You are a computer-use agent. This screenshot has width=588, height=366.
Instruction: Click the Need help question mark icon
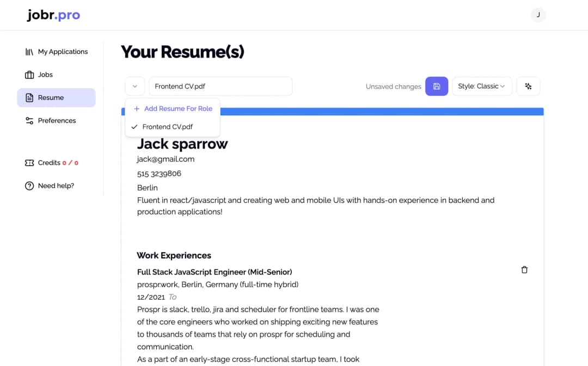[x=29, y=185]
